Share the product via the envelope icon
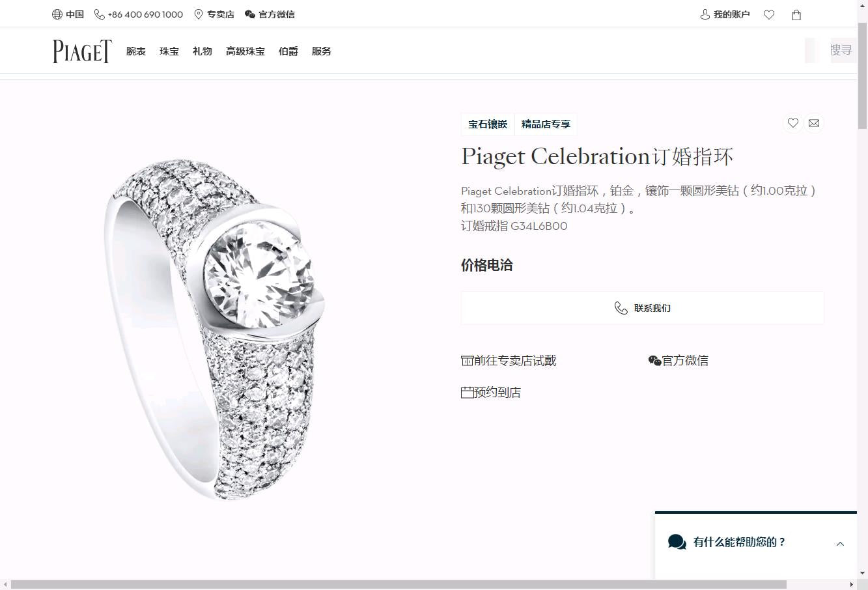Viewport: 868px width, 590px height. click(814, 123)
